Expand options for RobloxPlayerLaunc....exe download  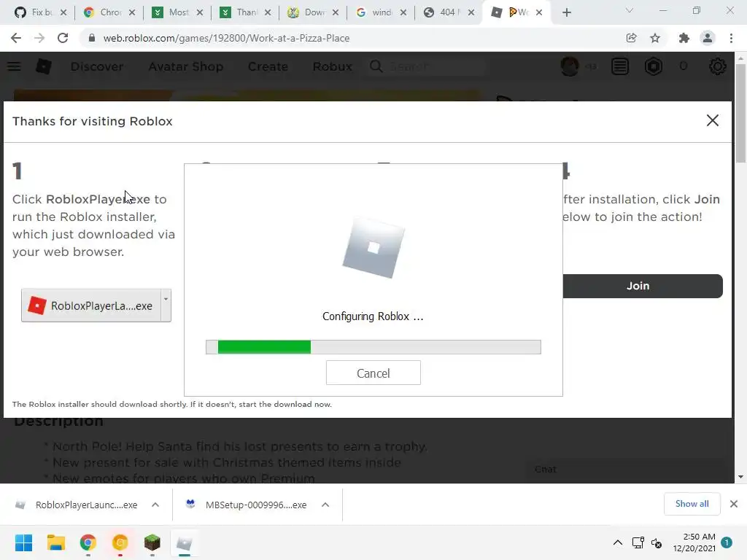point(155,505)
